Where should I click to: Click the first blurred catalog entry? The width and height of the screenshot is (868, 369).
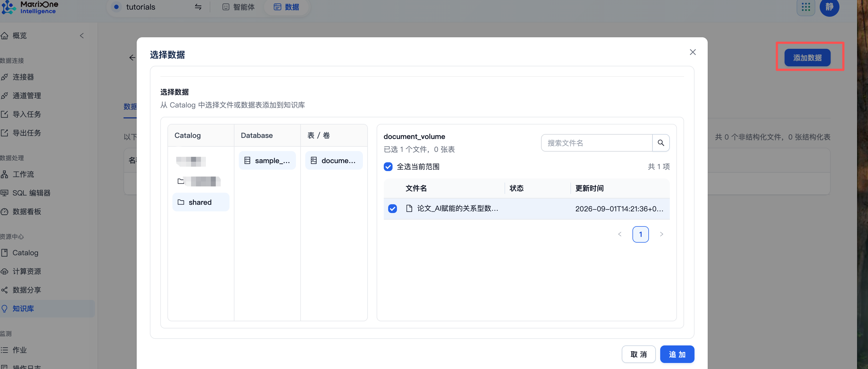click(191, 161)
